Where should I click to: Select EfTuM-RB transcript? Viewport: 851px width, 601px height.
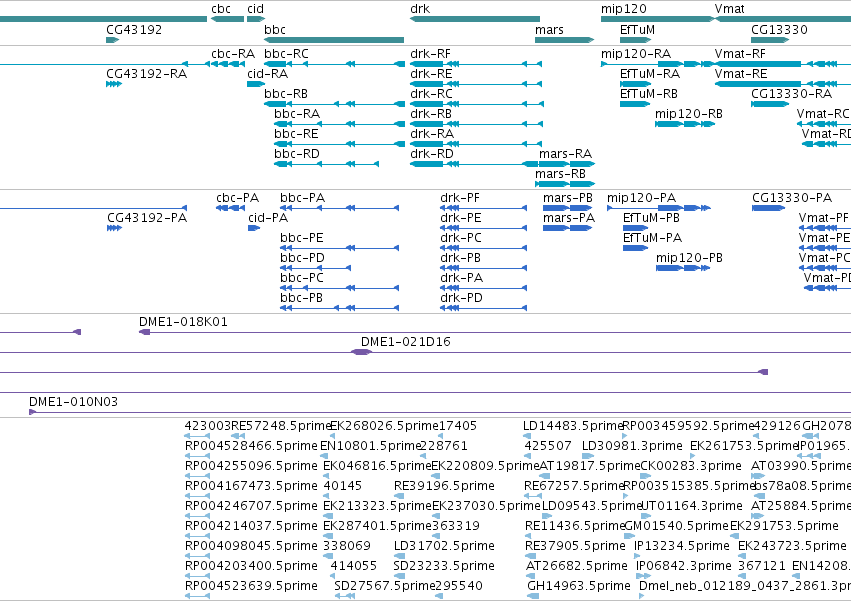coord(635,104)
